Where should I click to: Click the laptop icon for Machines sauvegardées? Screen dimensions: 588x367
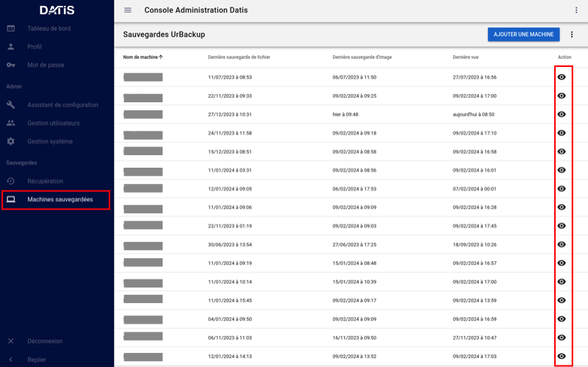[11, 199]
